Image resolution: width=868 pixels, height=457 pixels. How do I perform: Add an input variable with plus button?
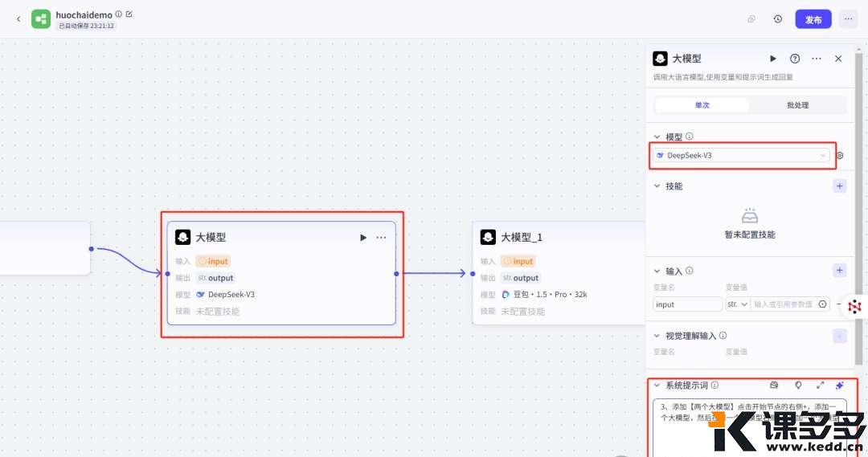click(840, 271)
